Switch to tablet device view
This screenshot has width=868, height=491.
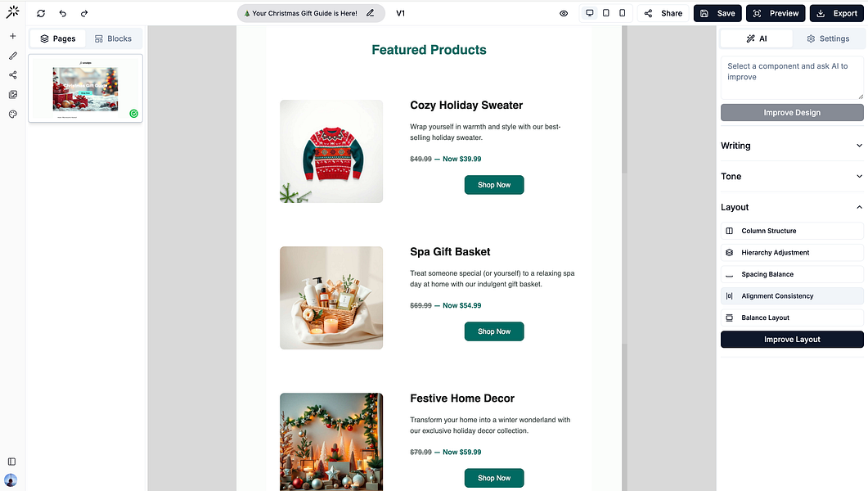(x=606, y=13)
